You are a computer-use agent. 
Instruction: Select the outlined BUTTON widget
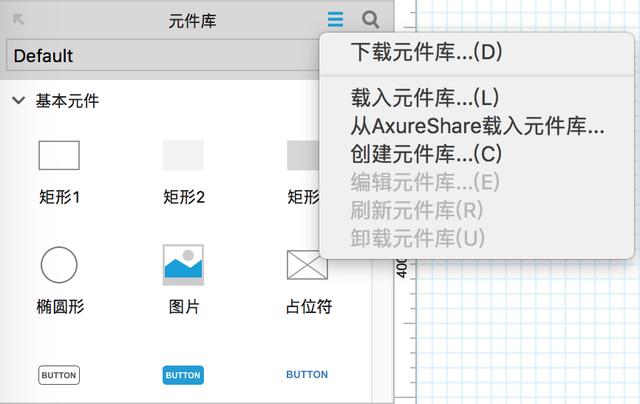point(59,375)
